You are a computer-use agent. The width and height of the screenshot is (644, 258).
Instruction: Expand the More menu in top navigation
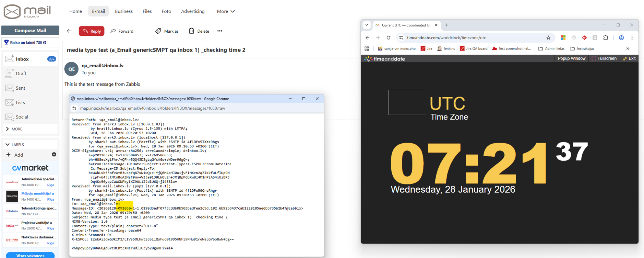click(226, 11)
